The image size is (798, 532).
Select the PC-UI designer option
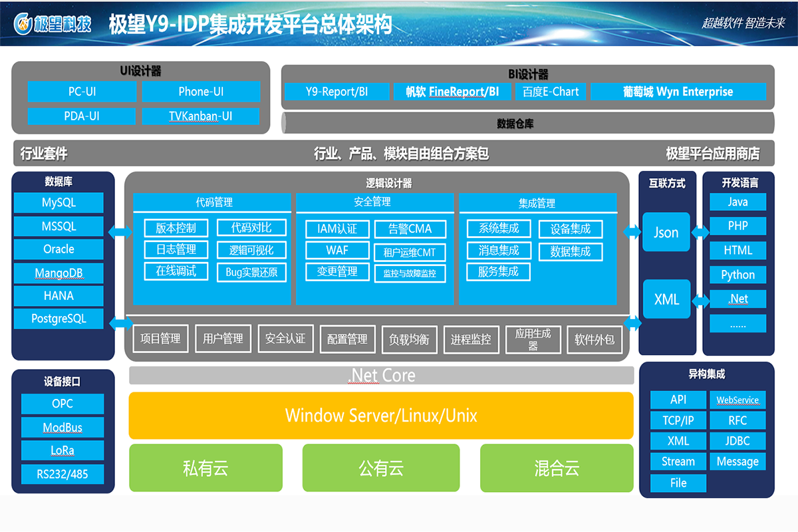click(82, 92)
